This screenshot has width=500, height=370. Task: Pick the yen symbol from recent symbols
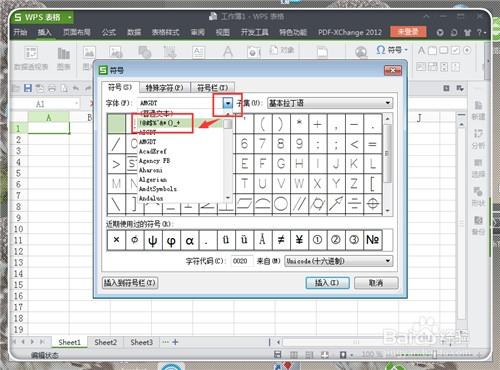pos(299,240)
